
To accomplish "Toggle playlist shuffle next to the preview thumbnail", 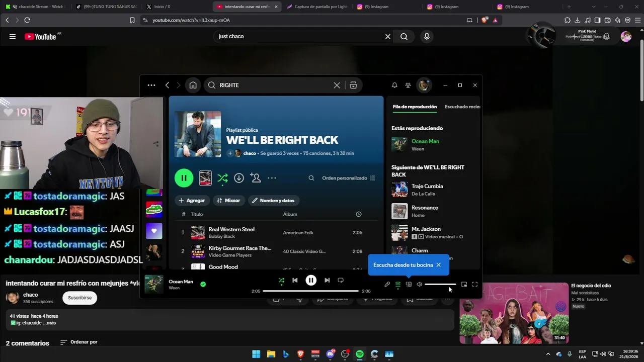I will [222, 178].
